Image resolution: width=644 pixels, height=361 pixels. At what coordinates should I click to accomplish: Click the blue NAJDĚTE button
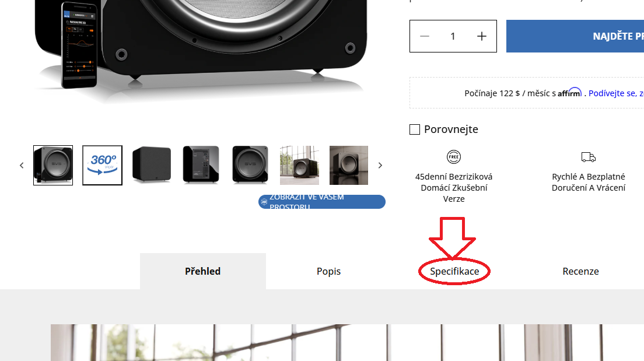pos(575,36)
